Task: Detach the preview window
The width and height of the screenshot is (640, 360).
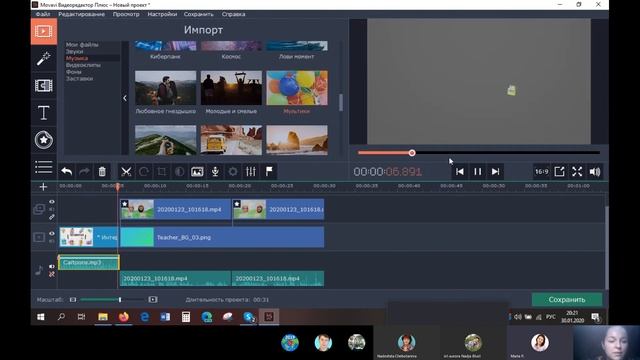Action: [x=559, y=171]
